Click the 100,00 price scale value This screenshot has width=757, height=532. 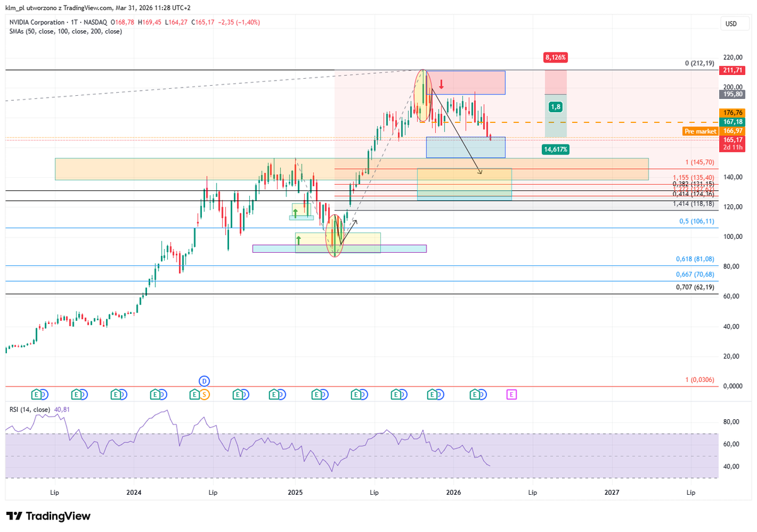coord(732,237)
